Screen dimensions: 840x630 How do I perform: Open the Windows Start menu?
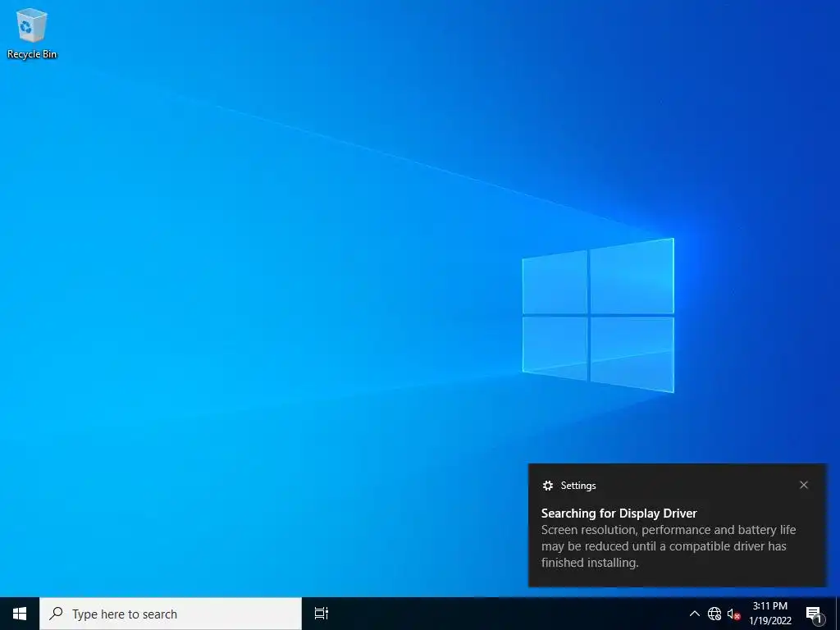coord(20,614)
